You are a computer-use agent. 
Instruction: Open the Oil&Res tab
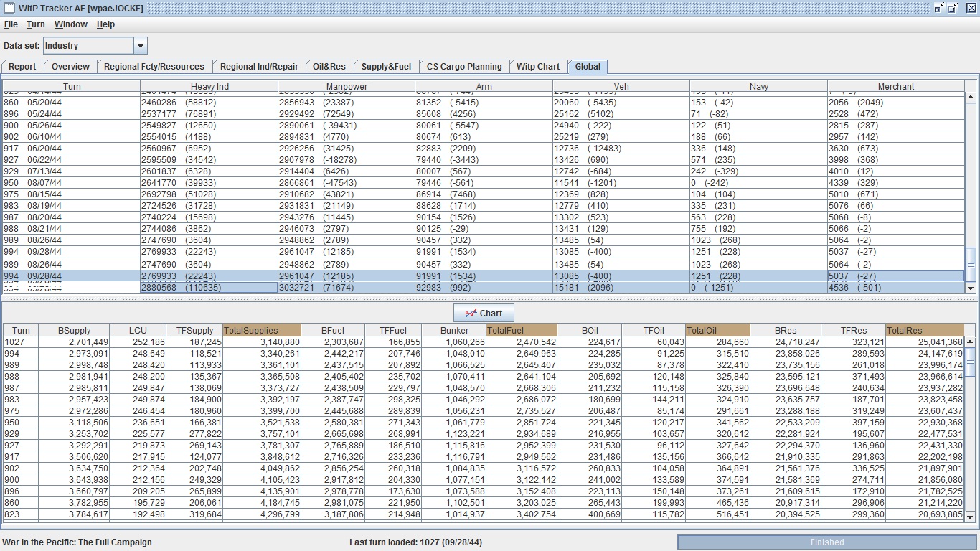(x=329, y=67)
